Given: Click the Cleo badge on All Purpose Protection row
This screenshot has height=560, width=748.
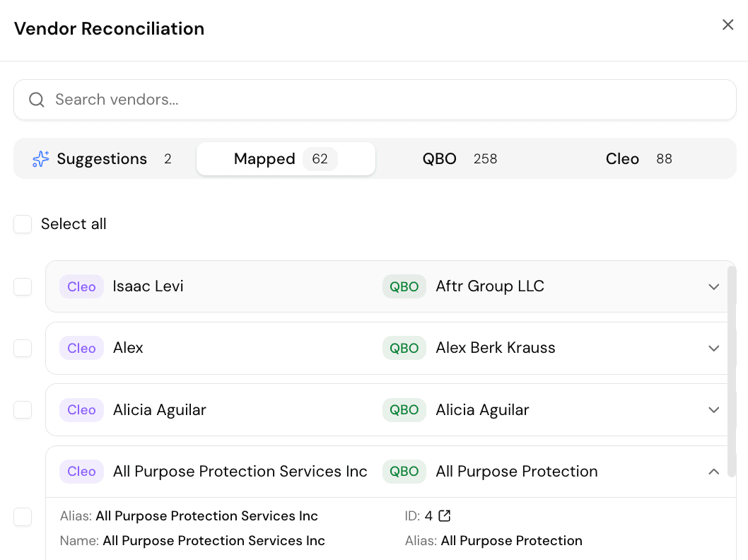Looking at the screenshot, I should pyautogui.click(x=81, y=471).
